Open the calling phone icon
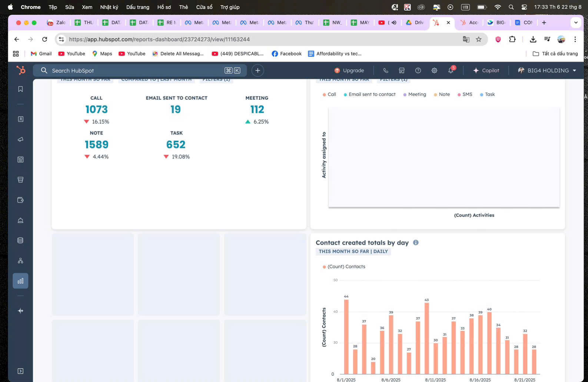The width and height of the screenshot is (588, 382). point(385,70)
